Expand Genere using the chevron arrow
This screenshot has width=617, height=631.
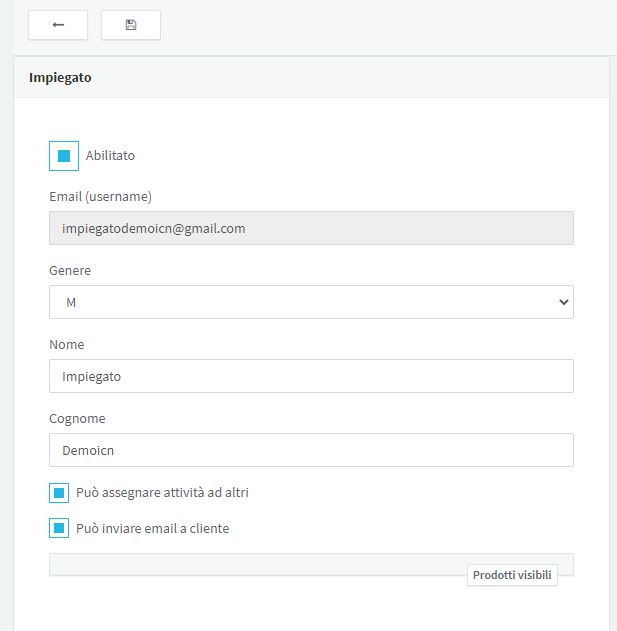[x=563, y=302]
